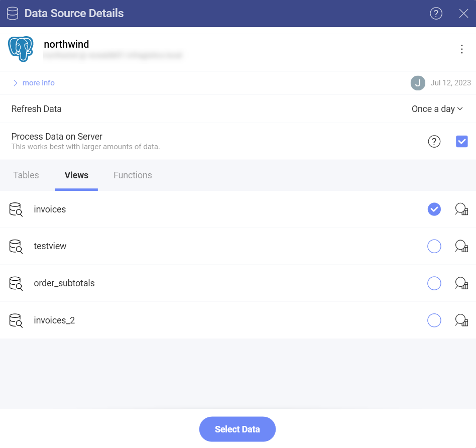Screen dimensions: 476x448
Task: Select the testview radio button
Action: pos(434,246)
